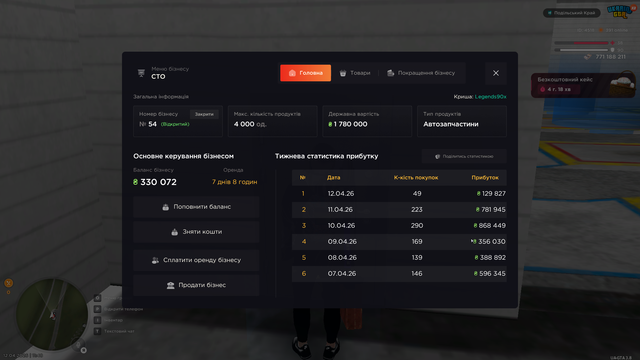Click the house icon in Головна

[x=292, y=73]
